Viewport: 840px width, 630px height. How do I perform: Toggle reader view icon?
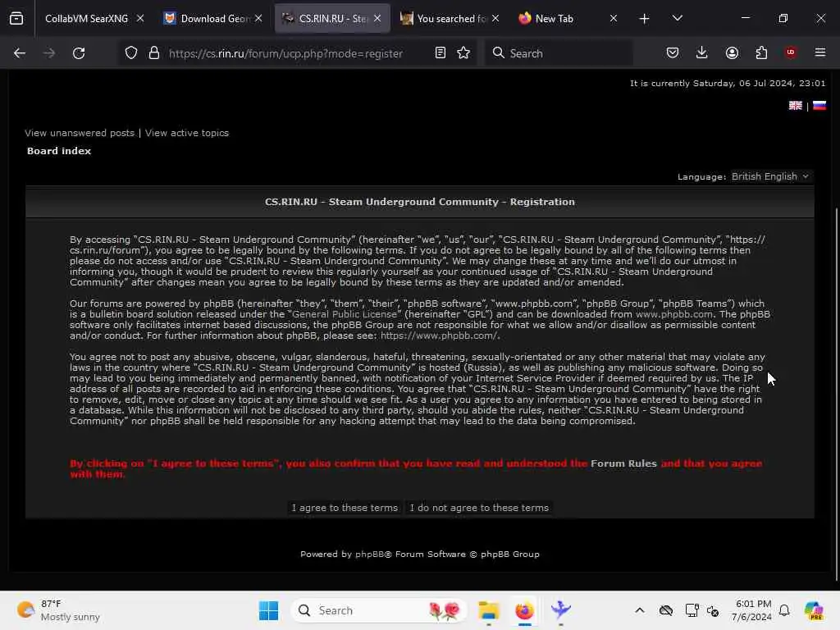click(x=441, y=53)
